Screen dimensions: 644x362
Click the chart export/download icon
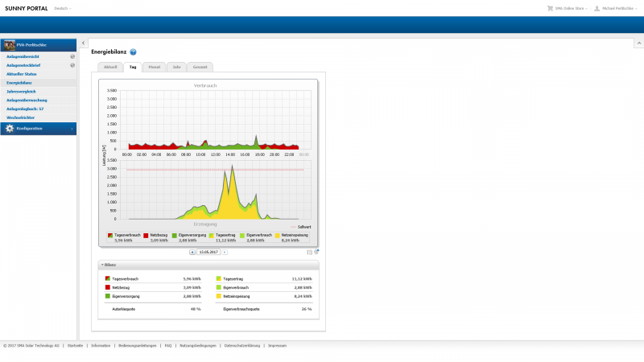click(316, 252)
